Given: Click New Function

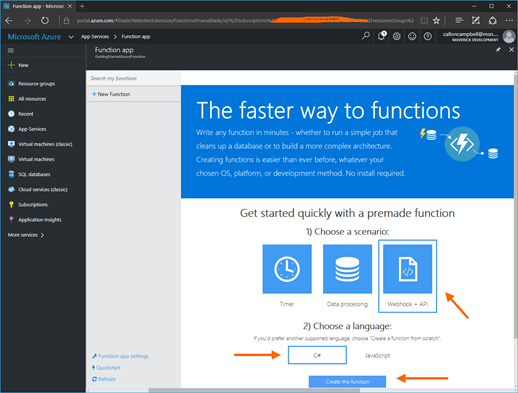Looking at the screenshot, I should coord(111,94).
